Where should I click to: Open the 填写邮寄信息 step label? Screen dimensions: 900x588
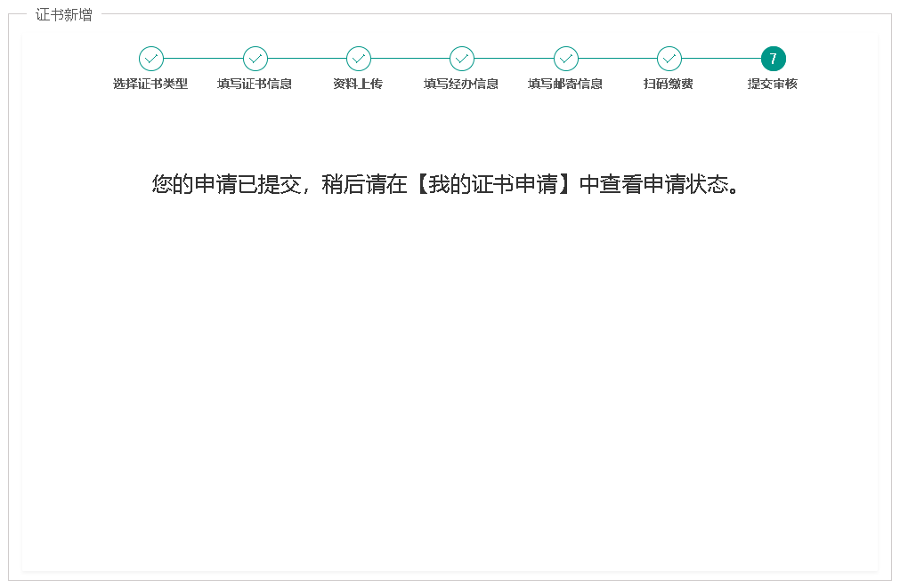coord(565,85)
